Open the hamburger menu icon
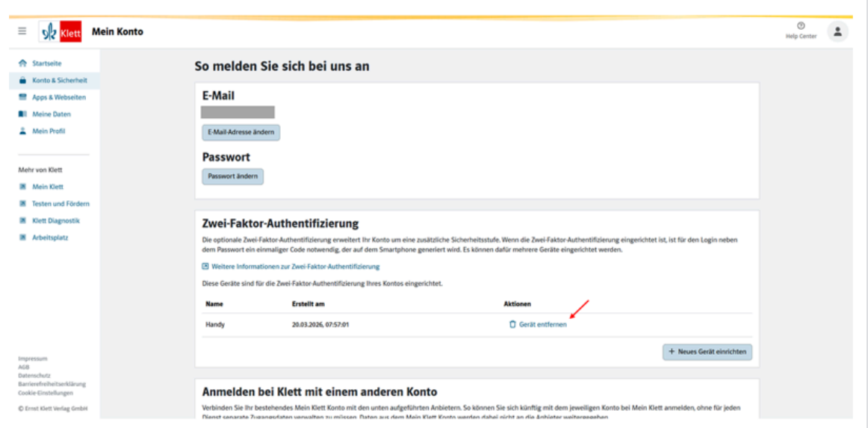868x428 pixels. [22, 31]
